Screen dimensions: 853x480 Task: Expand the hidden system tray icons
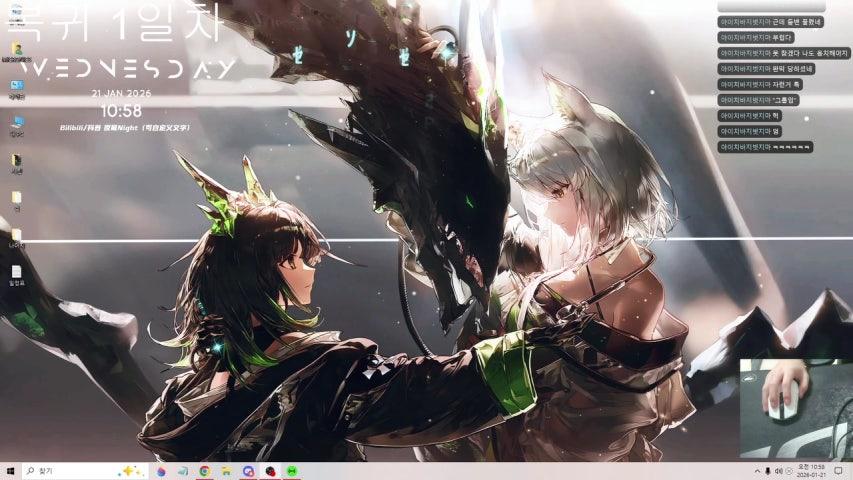pos(756,471)
